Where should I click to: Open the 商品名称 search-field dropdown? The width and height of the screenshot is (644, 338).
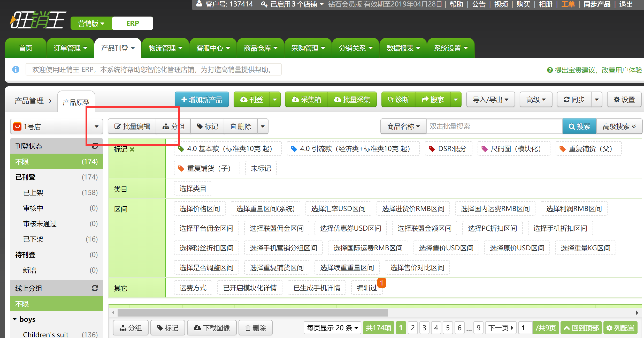pos(403,126)
